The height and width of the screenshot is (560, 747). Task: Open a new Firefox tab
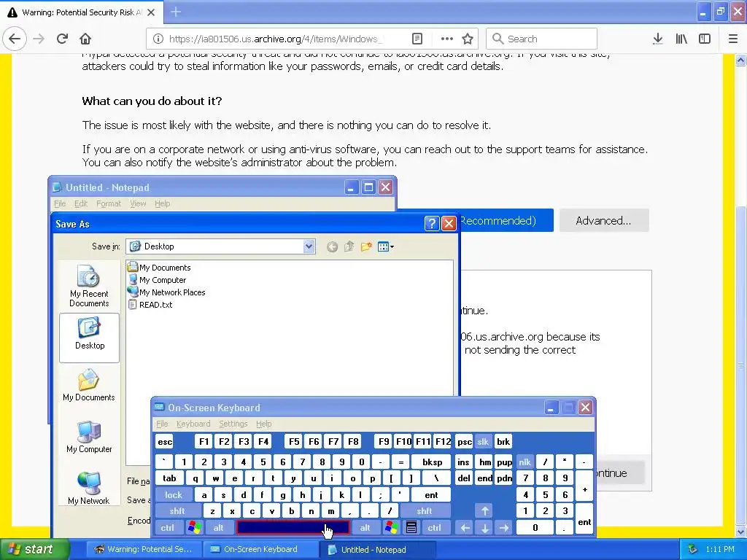click(x=176, y=12)
